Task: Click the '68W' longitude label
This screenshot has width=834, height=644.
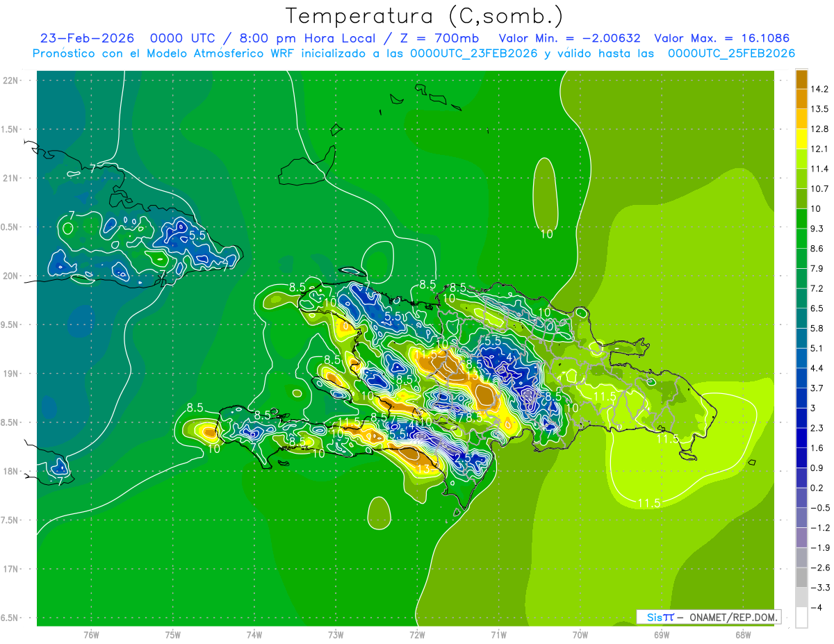Action: point(742,635)
